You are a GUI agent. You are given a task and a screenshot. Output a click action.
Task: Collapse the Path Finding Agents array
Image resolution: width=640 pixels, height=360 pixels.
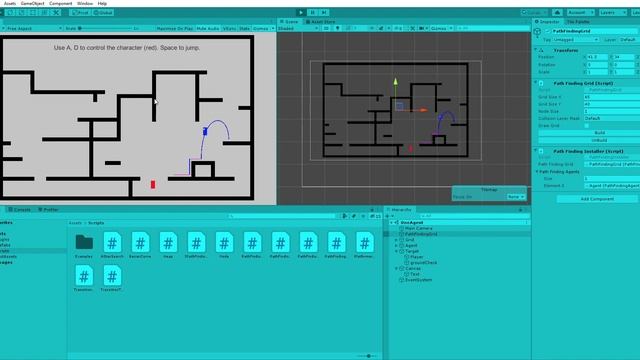click(537, 171)
